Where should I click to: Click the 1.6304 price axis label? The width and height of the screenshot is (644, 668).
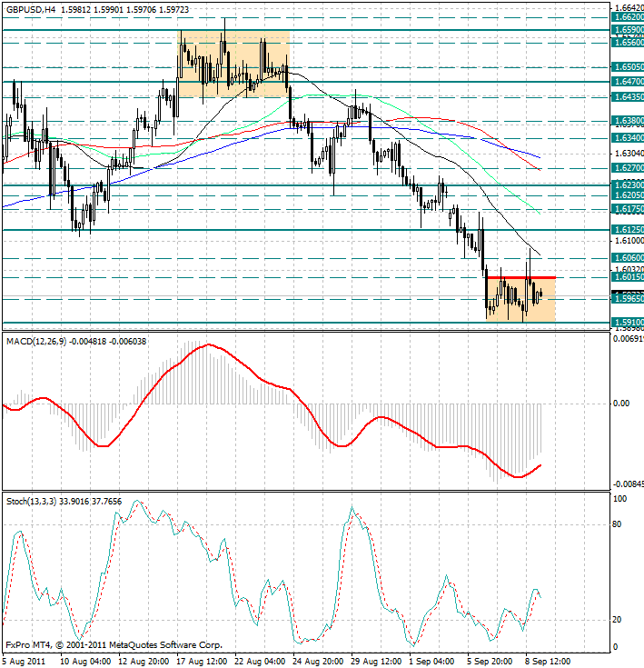pos(628,154)
